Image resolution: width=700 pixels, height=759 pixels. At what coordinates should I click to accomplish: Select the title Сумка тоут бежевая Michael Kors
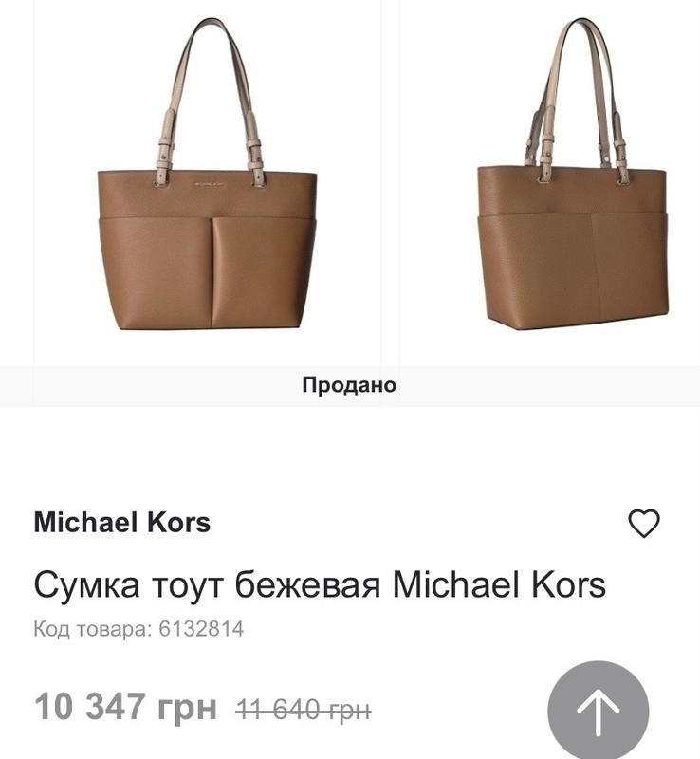point(320,584)
